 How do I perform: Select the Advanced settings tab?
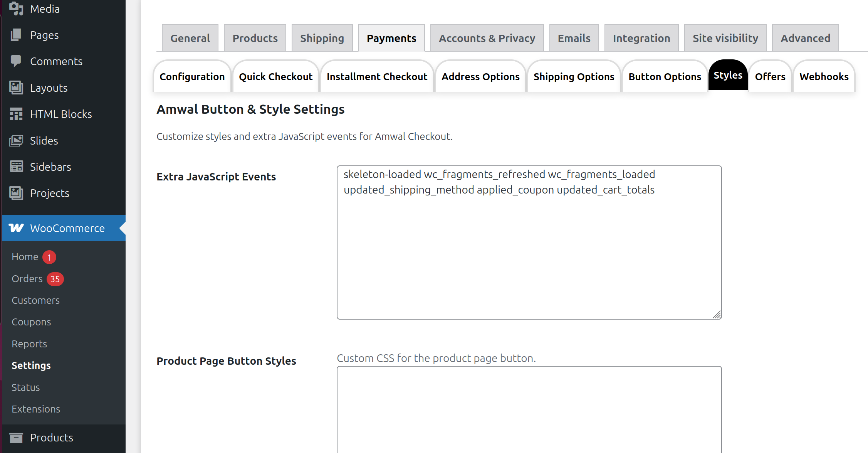805,38
